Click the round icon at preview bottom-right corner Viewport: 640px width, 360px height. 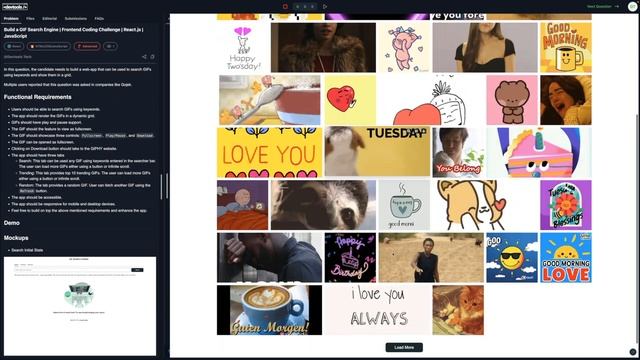click(633, 351)
